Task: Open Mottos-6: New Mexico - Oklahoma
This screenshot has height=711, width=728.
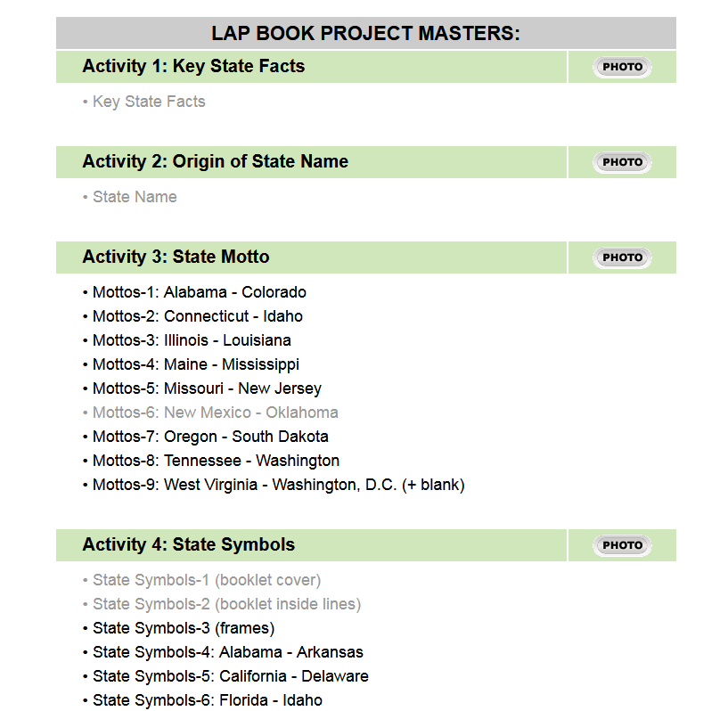Action: pyautogui.click(x=215, y=413)
